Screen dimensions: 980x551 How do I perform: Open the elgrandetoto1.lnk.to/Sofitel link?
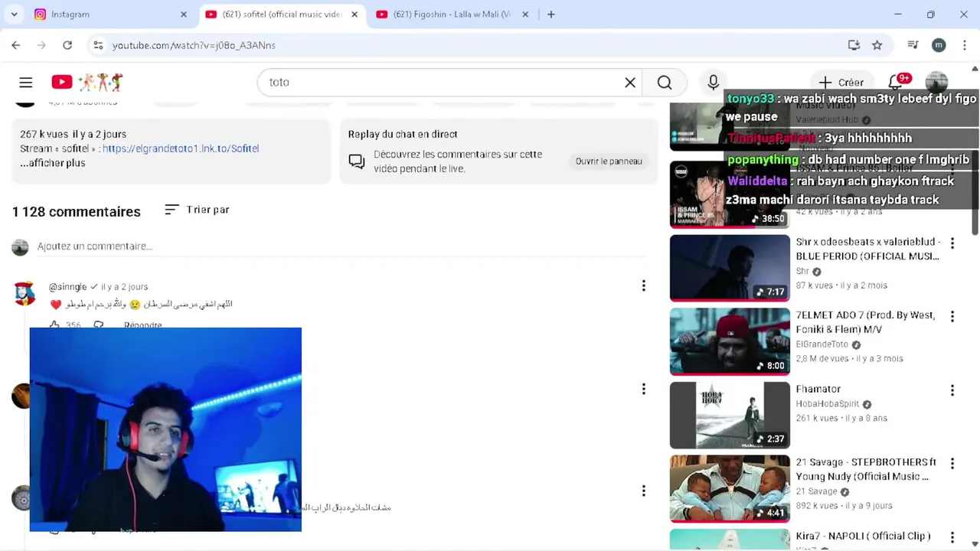coord(181,148)
